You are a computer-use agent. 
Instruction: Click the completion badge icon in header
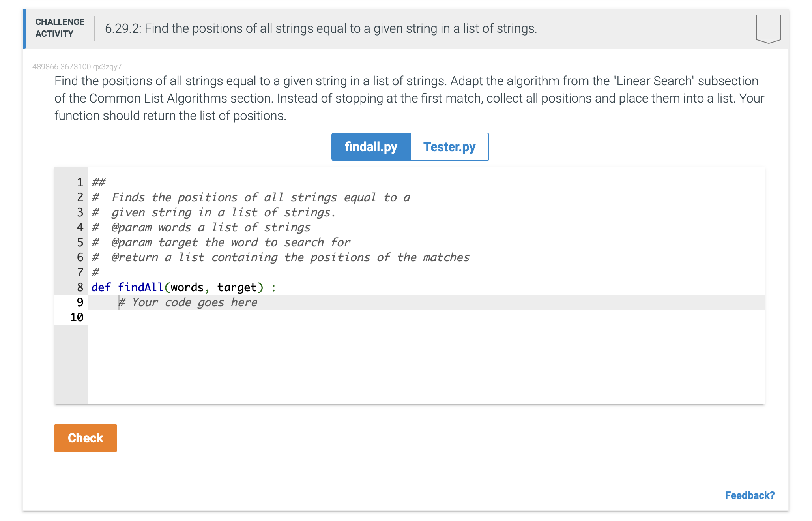pyautogui.click(x=768, y=29)
